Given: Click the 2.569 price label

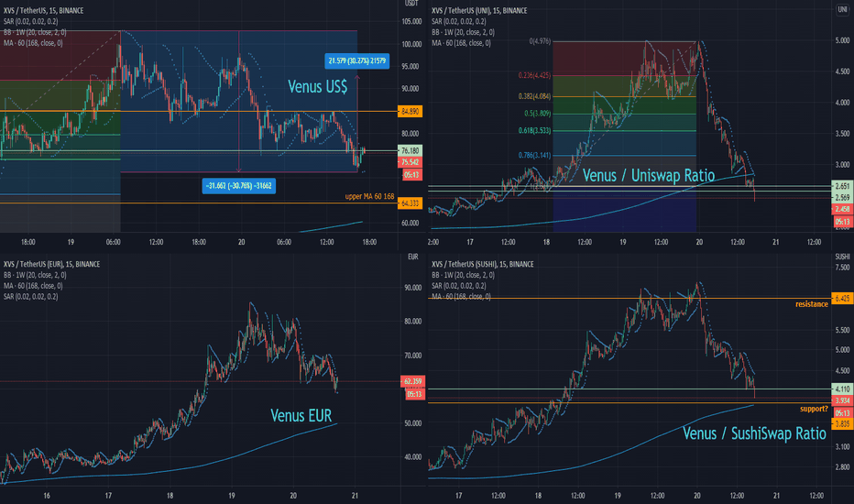Looking at the screenshot, I should pos(842,197).
